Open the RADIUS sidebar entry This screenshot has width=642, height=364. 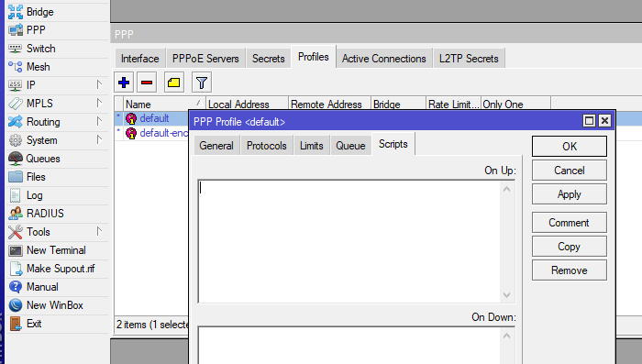click(x=57, y=214)
